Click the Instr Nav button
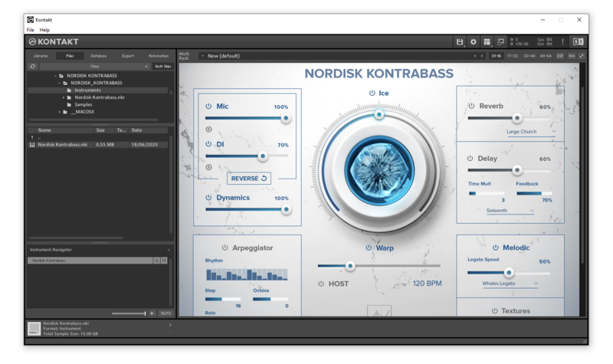The image size is (613, 364). tap(163, 67)
